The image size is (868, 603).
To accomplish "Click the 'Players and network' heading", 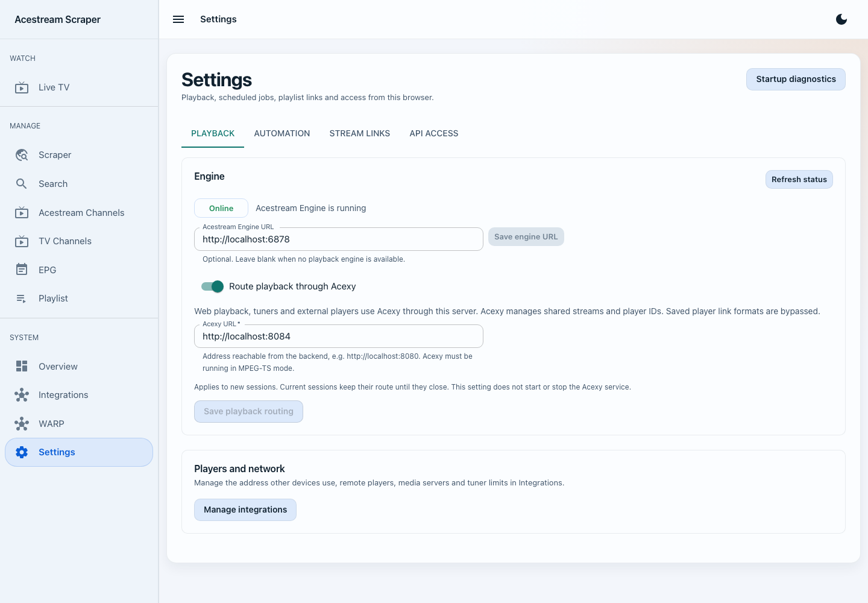I will tap(239, 469).
